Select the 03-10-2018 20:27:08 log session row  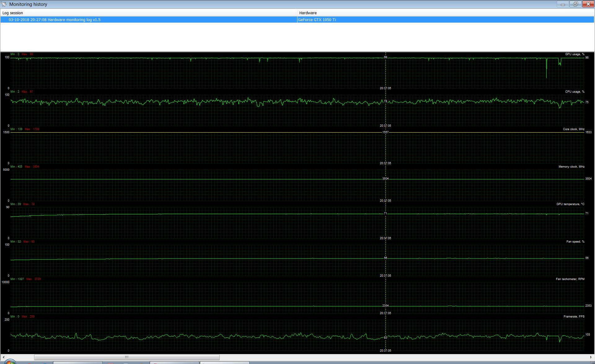click(x=55, y=20)
